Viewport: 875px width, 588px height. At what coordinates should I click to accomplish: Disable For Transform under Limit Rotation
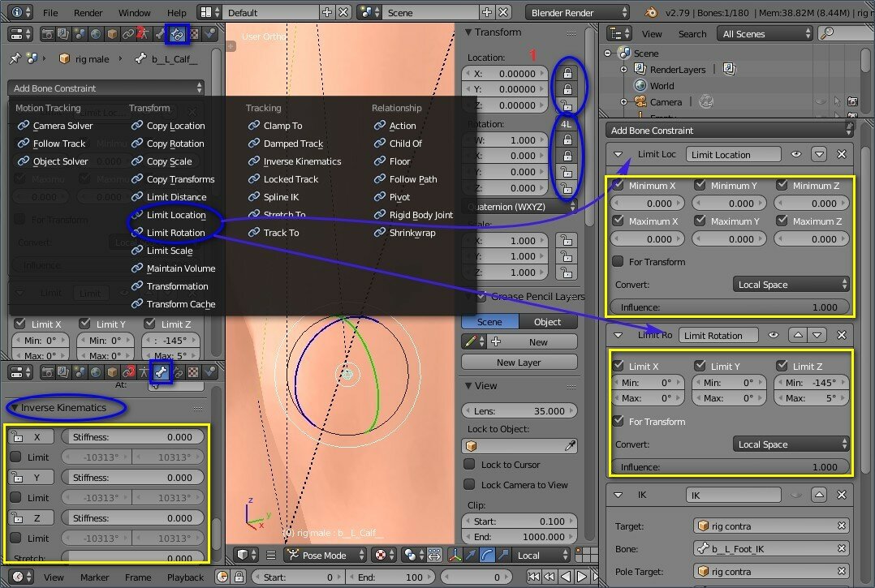618,422
